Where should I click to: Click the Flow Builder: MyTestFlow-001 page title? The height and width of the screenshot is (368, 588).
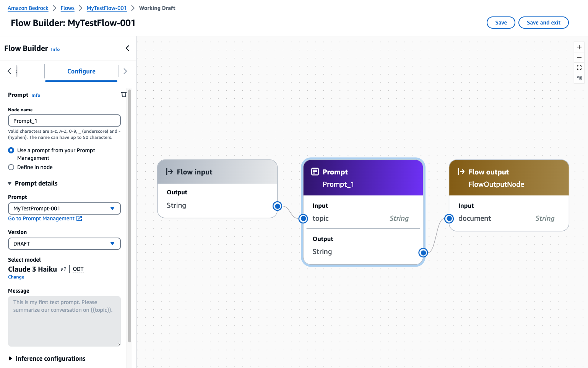tap(73, 23)
